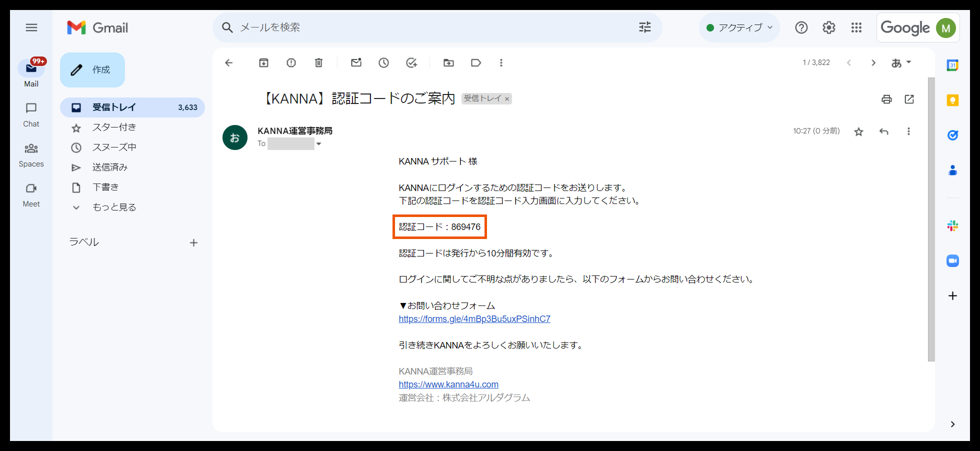Viewport: 980px width, 451px height.
Task: Open the Google apps grid
Action: tap(856, 27)
